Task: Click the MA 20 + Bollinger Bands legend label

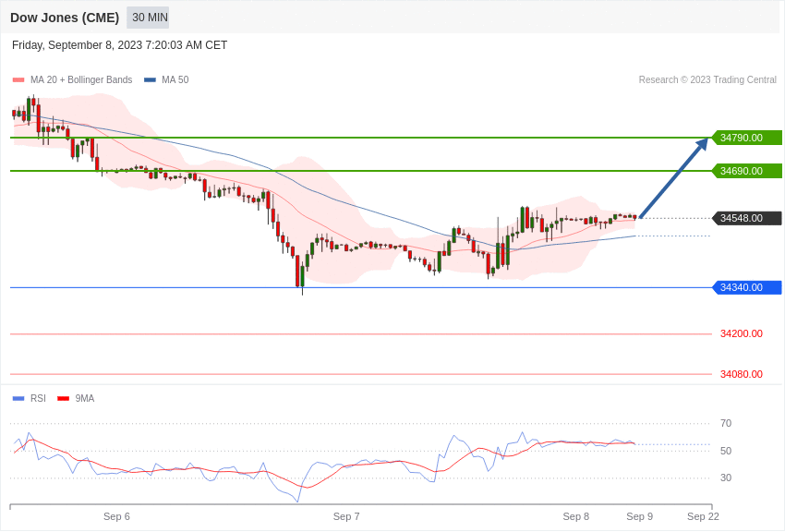Action: coord(81,80)
